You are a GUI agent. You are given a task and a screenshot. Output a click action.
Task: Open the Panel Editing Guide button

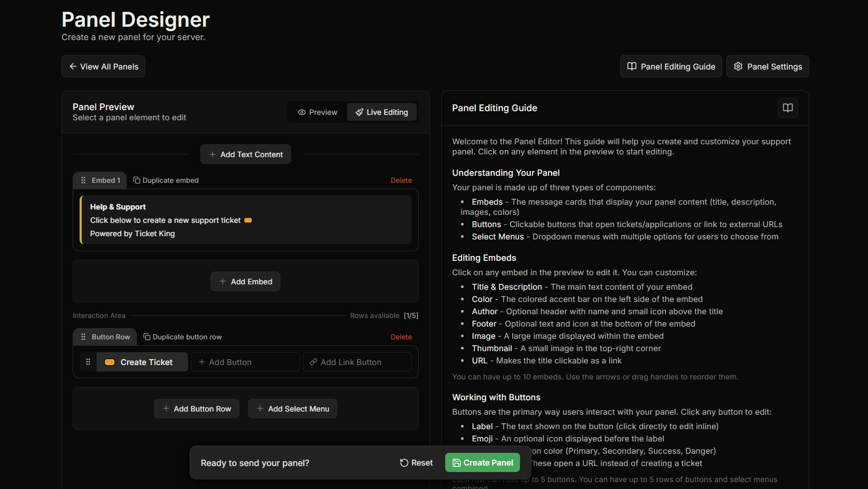671,66
